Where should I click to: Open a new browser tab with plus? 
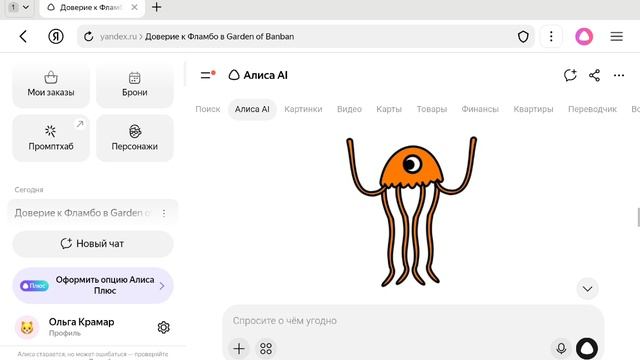click(x=157, y=7)
